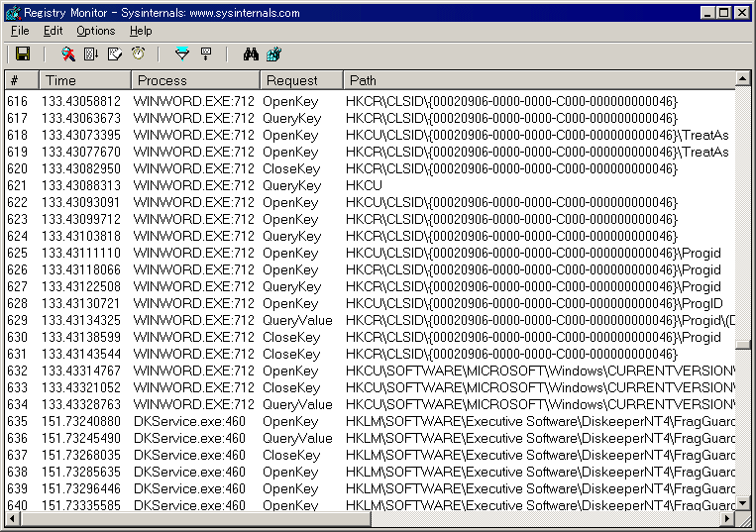Open the Help menu
The width and height of the screenshot is (756, 532).
pyautogui.click(x=141, y=31)
